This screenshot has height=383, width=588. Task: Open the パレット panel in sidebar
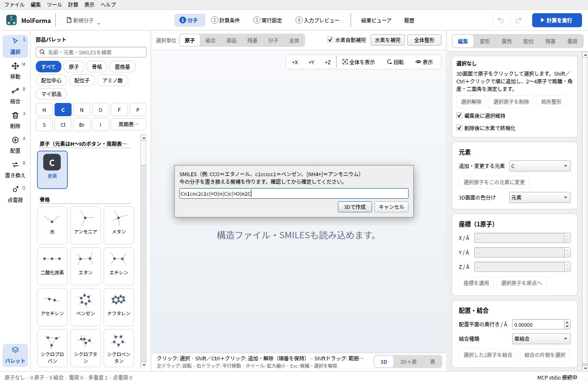(x=15, y=355)
